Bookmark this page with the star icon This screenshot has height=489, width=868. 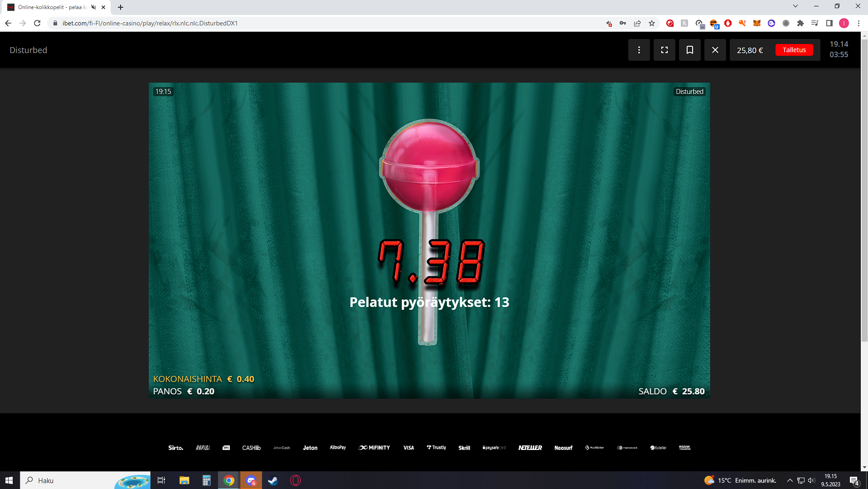[x=652, y=23]
